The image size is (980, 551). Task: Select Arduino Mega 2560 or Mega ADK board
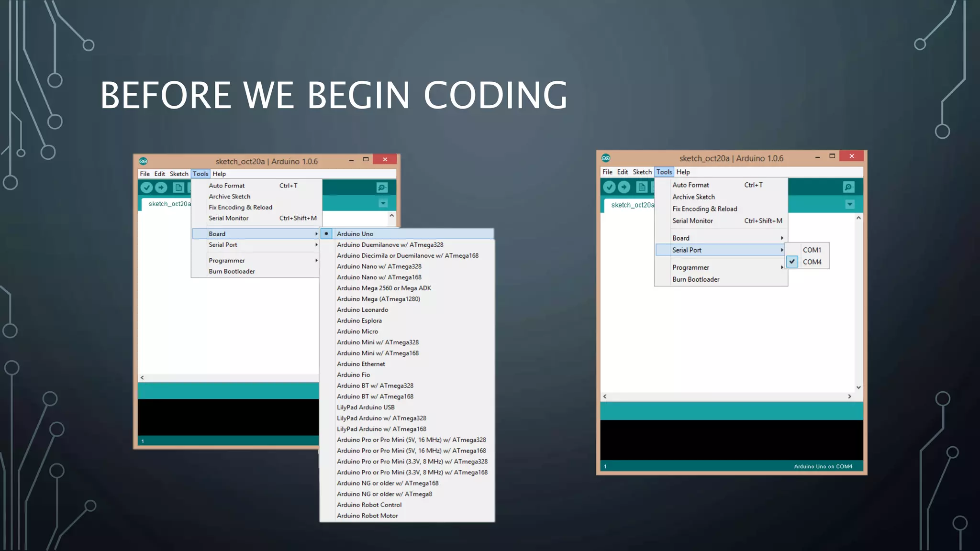407,288
